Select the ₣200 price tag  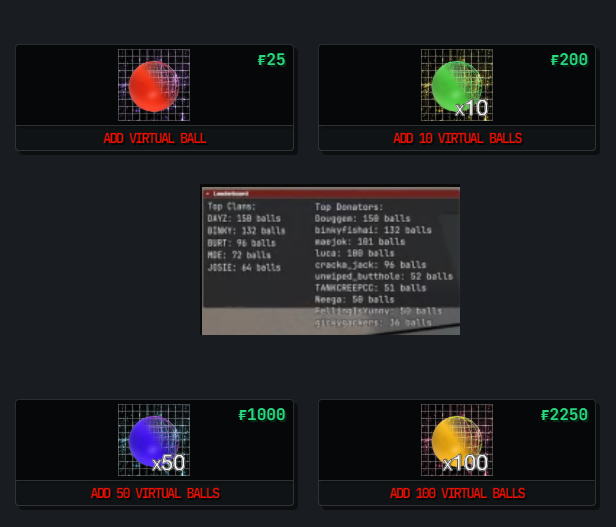coord(569,60)
